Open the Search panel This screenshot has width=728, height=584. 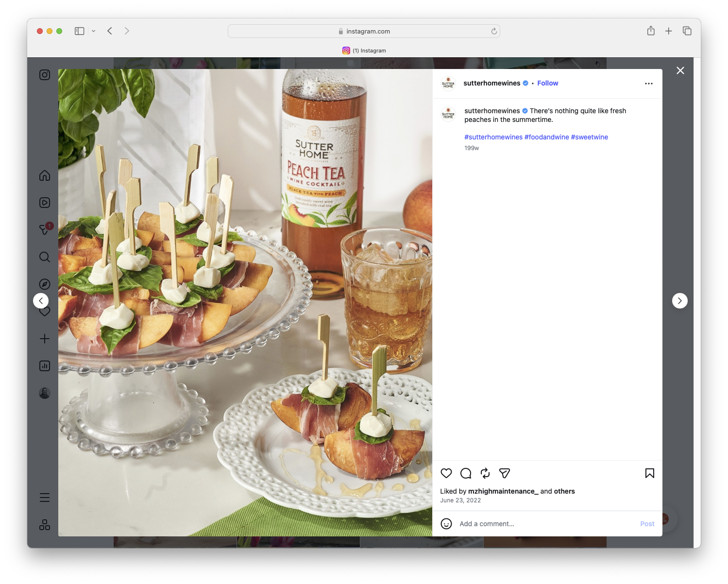pyautogui.click(x=44, y=257)
